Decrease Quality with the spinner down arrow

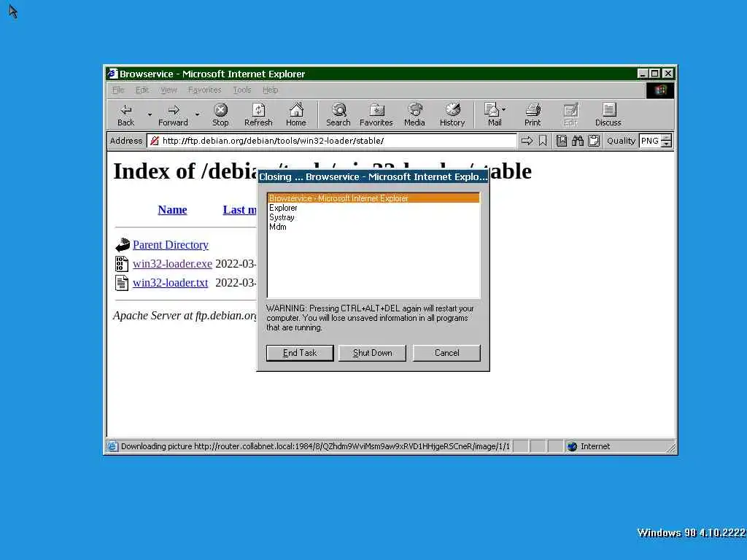[x=667, y=144]
